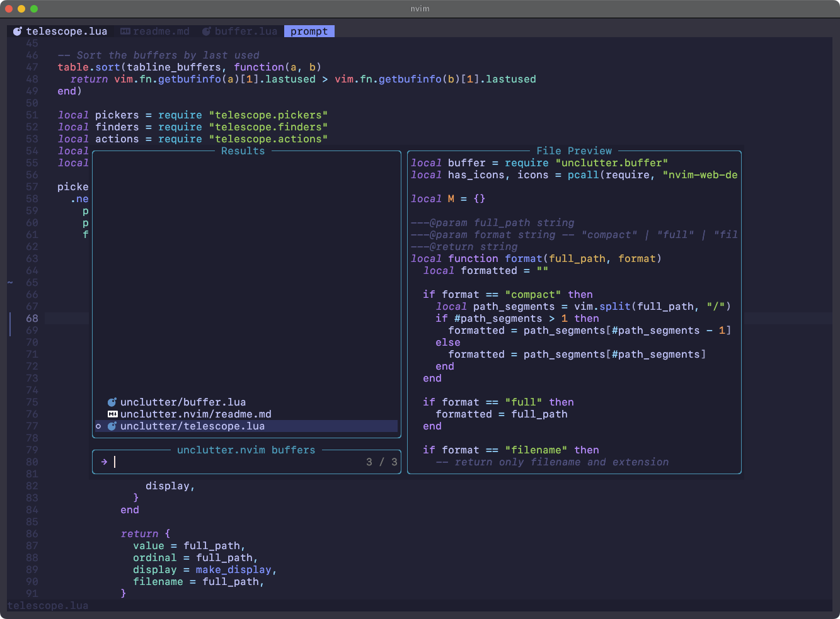Open the buffer.lua tab
This screenshot has height=619, width=840.
[240, 31]
